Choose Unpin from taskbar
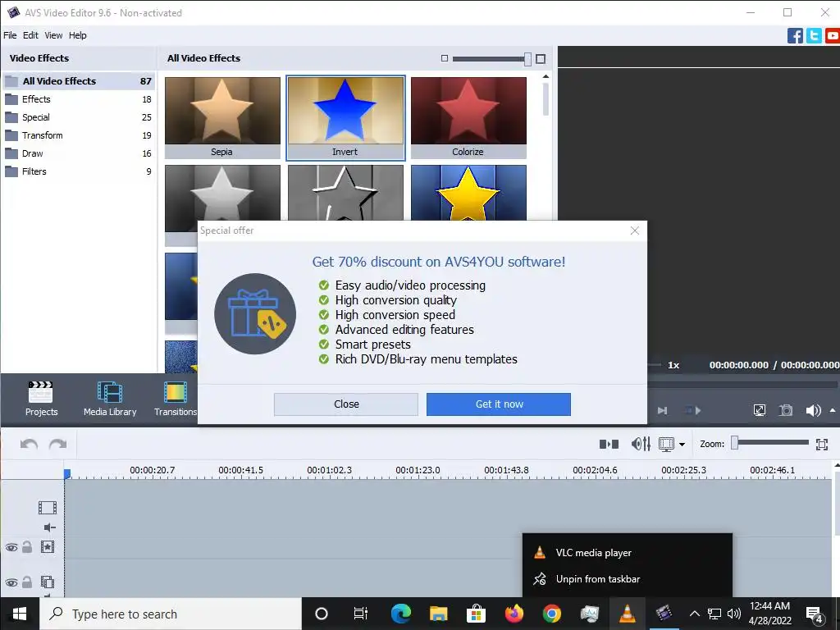The image size is (840, 630). click(628, 578)
